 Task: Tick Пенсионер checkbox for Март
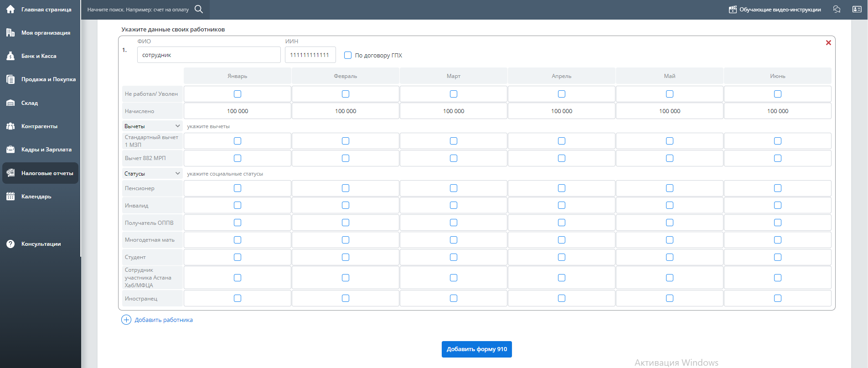[454, 188]
